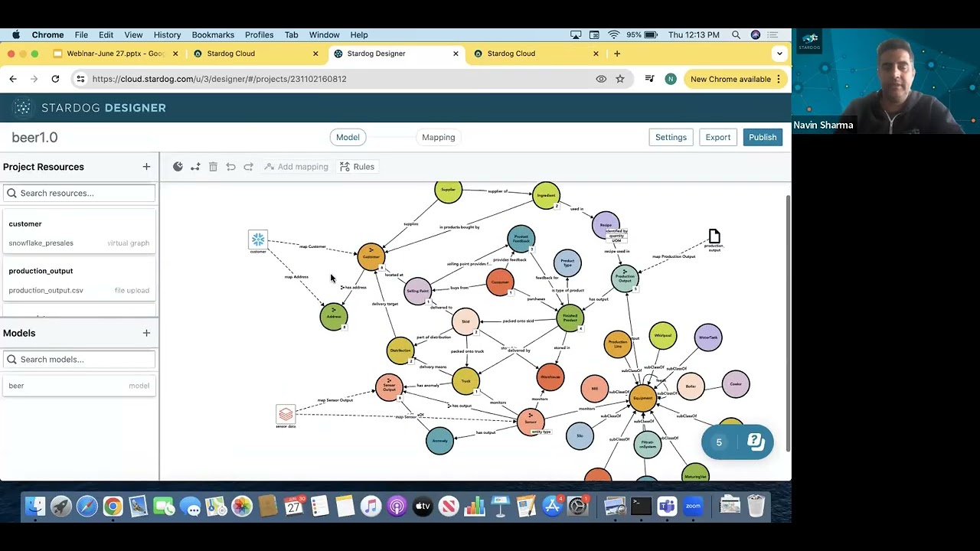Select the production_output file icon on canvas

[x=714, y=236]
